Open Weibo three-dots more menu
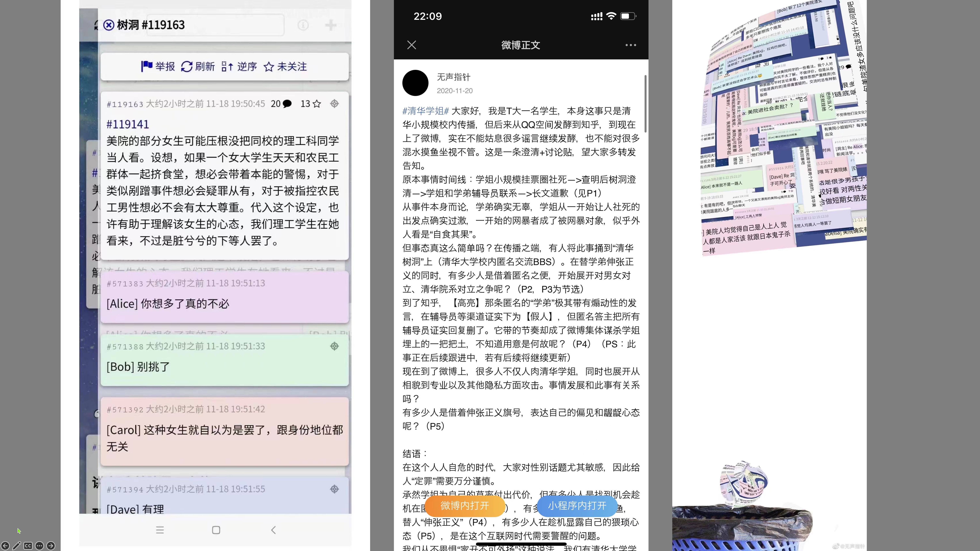Image resolution: width=980 pixels, height=551 pixels. tap(630, 45)
